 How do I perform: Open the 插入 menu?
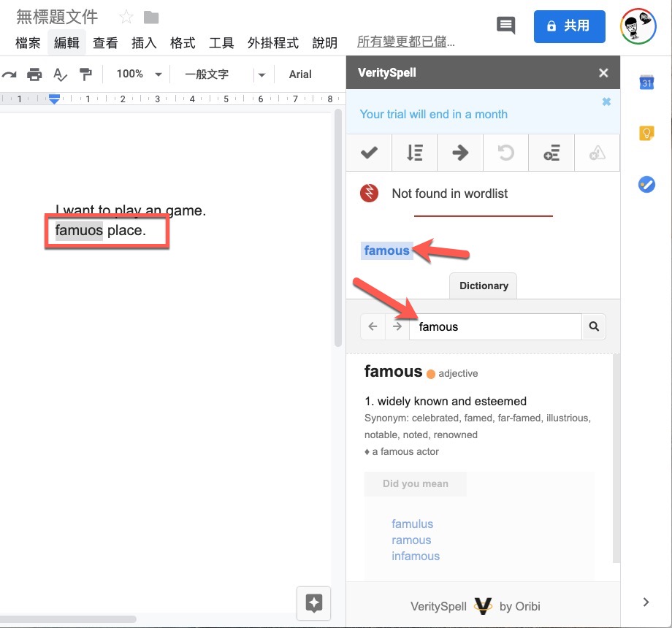[144, 43]
